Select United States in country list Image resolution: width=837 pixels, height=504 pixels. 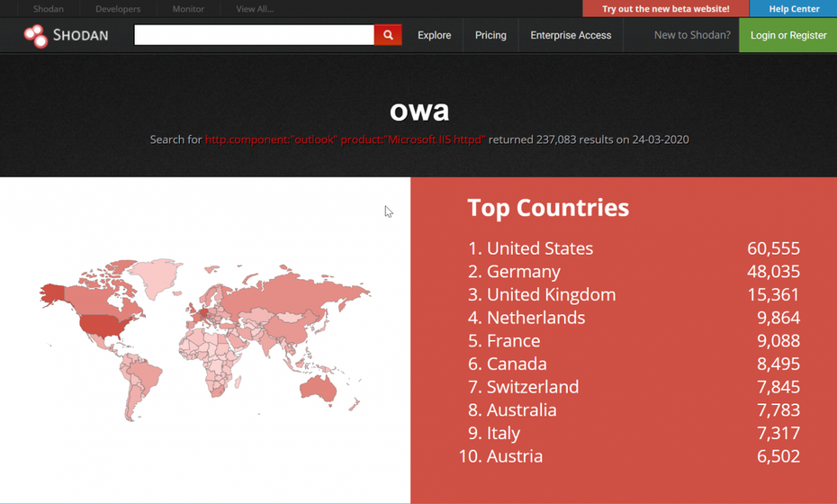[540, 248]
